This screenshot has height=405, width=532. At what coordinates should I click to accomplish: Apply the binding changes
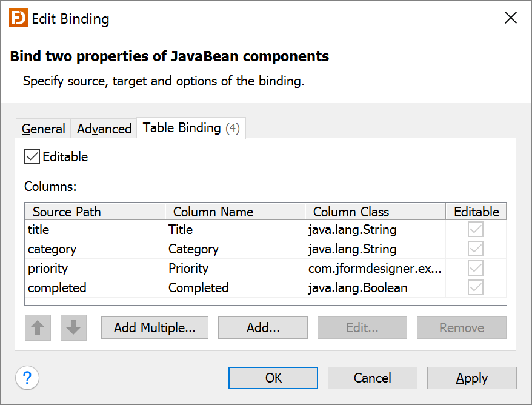coord(471,378)
